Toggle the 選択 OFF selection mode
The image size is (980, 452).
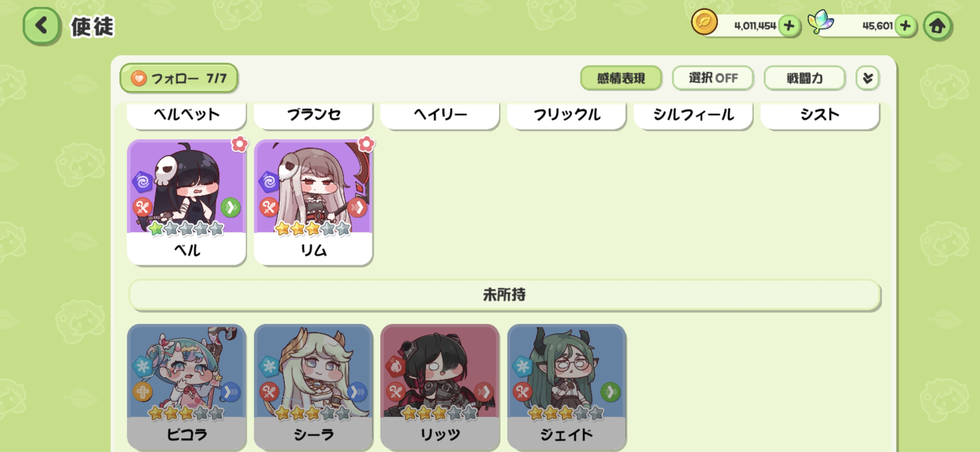pyautogui.click(x=713, y=78)
